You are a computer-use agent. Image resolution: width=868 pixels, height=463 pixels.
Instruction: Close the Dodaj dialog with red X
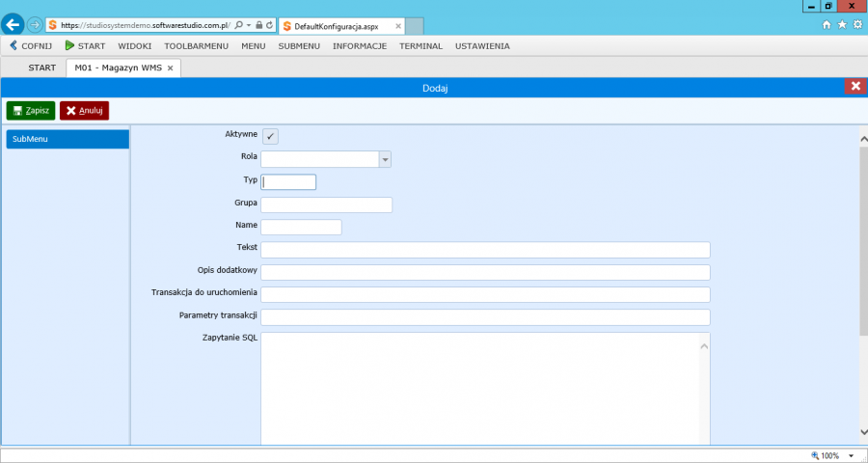click(855, 86)
